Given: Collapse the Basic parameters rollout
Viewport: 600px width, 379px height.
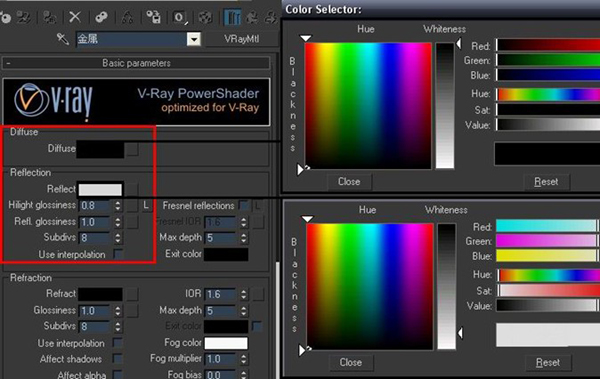Looking at the screenshot, I should (x=136, y=63).
